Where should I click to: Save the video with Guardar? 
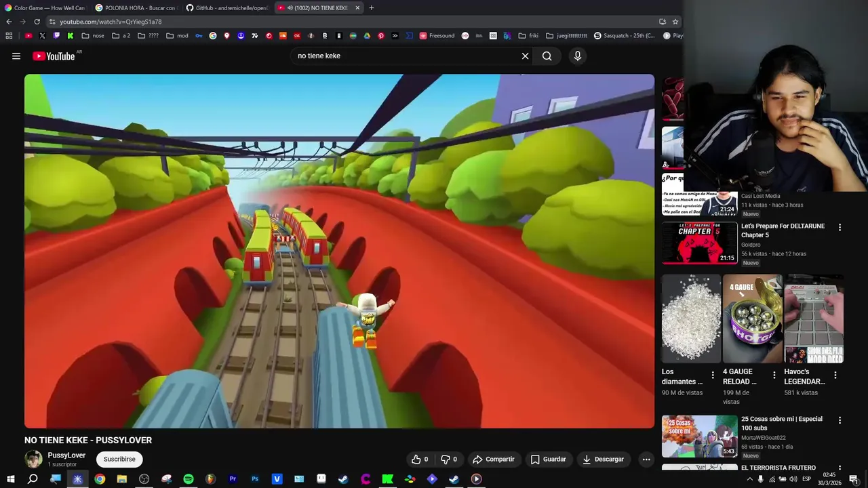coord(548,460)
